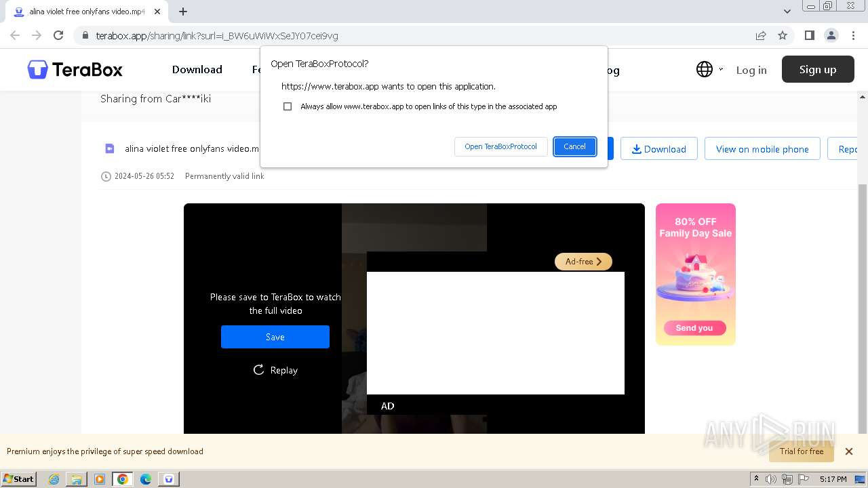Open TeraBox app from taskbar

pyautogui.click(x=169, y=479)
